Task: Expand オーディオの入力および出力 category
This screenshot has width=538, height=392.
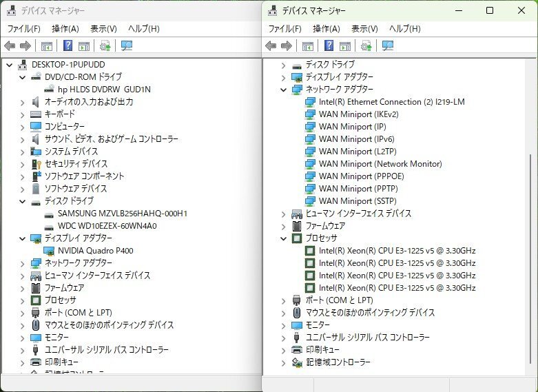Action: tap(23, 102)
